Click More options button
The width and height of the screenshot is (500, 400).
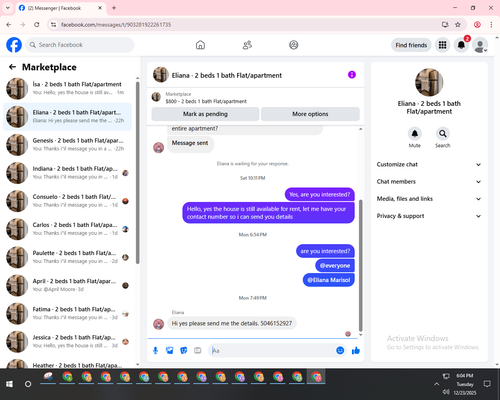tap(310, 114)
